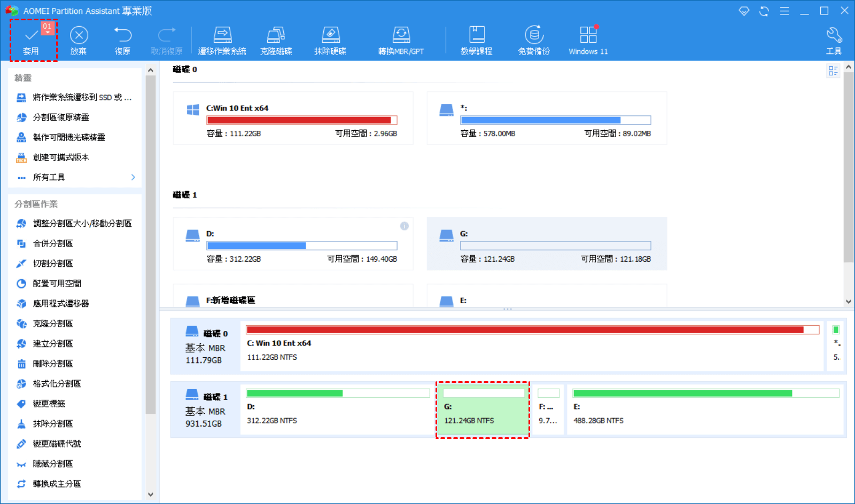Screen dimensions: 855x504
Task: Open the 工具 tools menu
Action: tap(834, 40)
